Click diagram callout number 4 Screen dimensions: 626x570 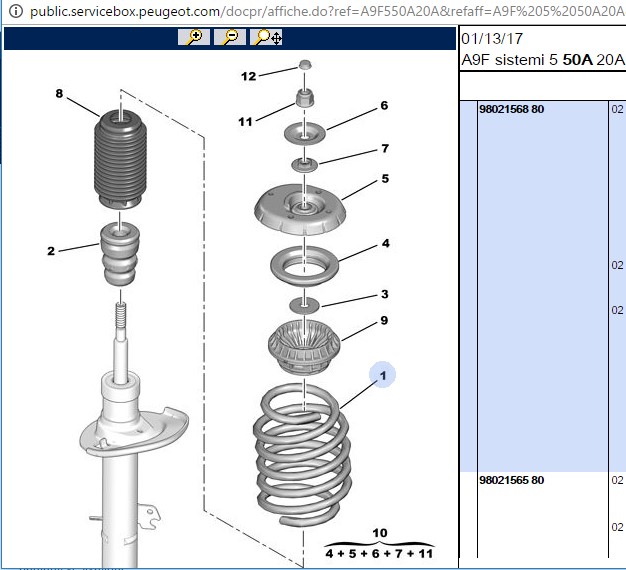click(x=385, y=243)
